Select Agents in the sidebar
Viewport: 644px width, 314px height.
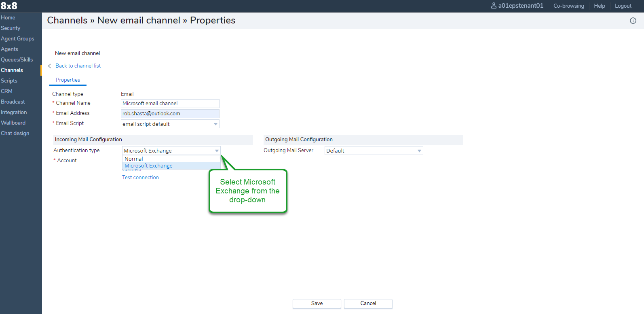9,49
